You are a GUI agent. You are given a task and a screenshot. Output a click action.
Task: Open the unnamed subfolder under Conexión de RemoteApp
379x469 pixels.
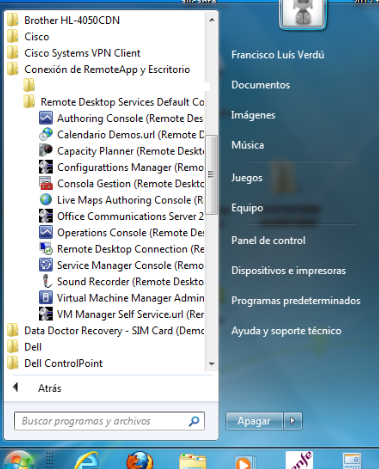pyautogui.click(x=29, y=85)
